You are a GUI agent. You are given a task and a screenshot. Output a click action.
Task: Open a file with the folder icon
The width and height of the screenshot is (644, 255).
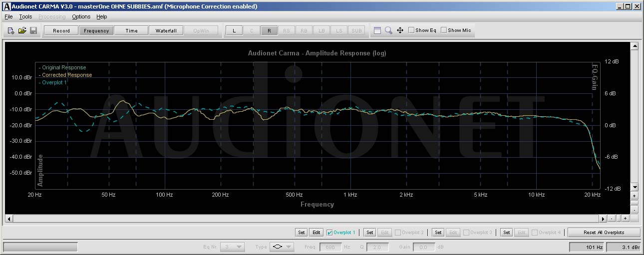tap(22, 30)
